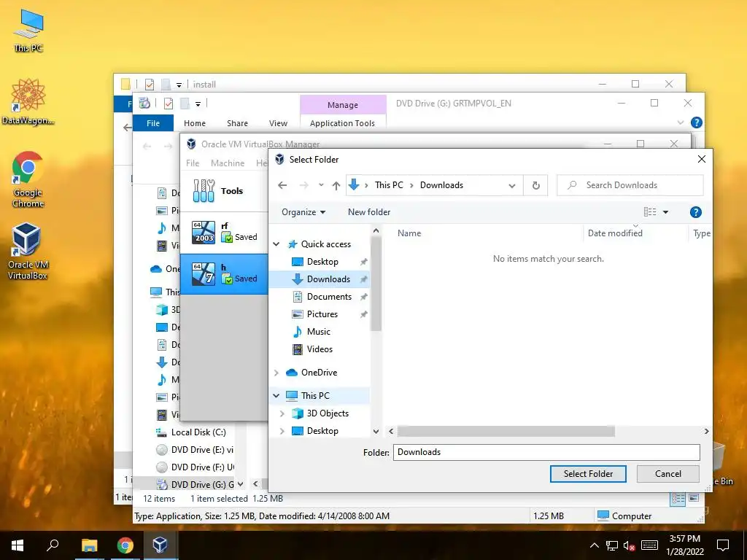This screenshot has width=747, height=560.
Task: Open Oracle VM VirtualBox desktop shortcut
Action: pos(28,251)
